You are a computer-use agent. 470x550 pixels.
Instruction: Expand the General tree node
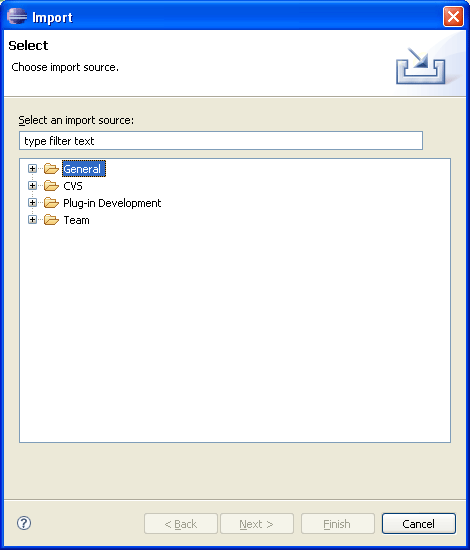click(x=32, y=169)
